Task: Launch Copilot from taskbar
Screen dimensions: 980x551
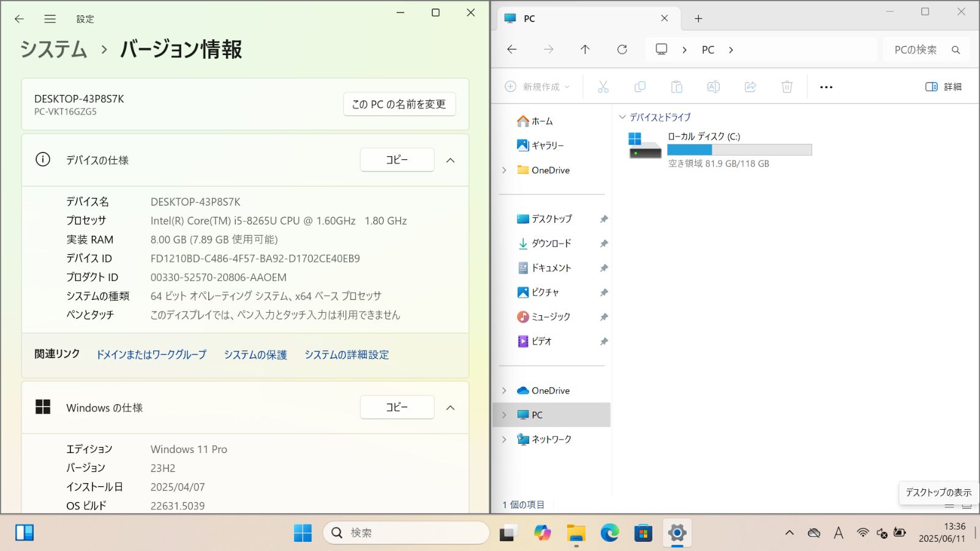Action: click(542, 533)
